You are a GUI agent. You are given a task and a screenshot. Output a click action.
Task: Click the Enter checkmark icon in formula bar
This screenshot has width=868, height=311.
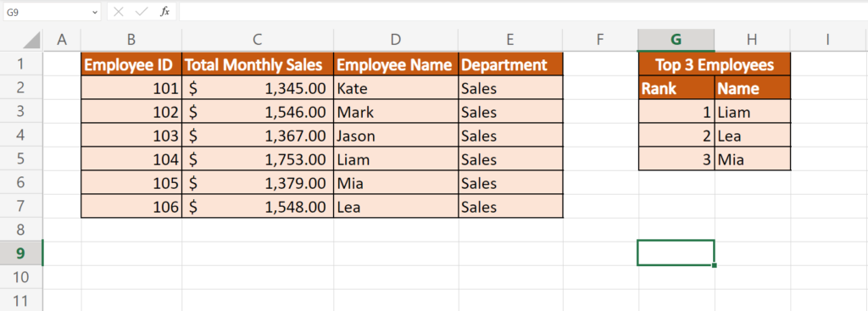142,12
